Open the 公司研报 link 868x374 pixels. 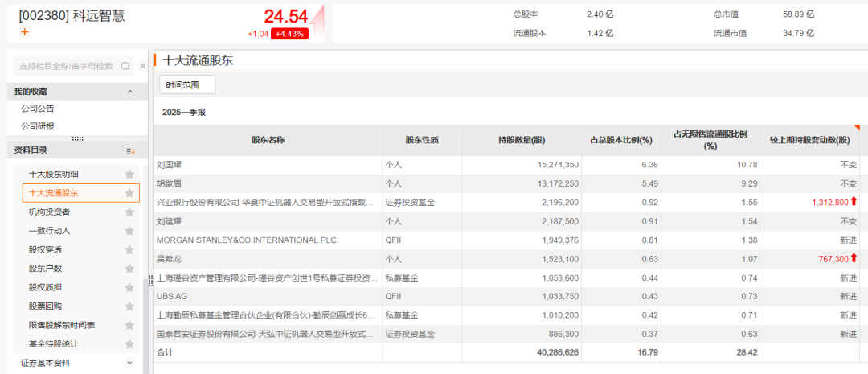click(38, 126)
